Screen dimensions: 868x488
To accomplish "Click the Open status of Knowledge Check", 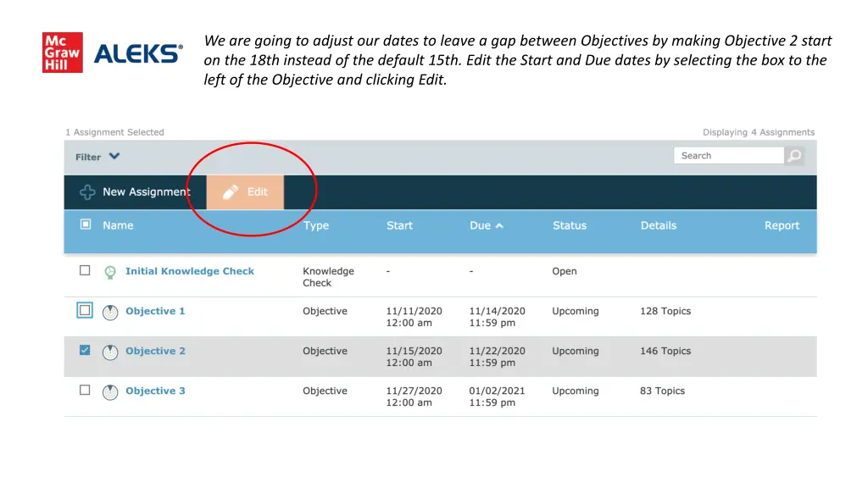I will click(564, 271).
